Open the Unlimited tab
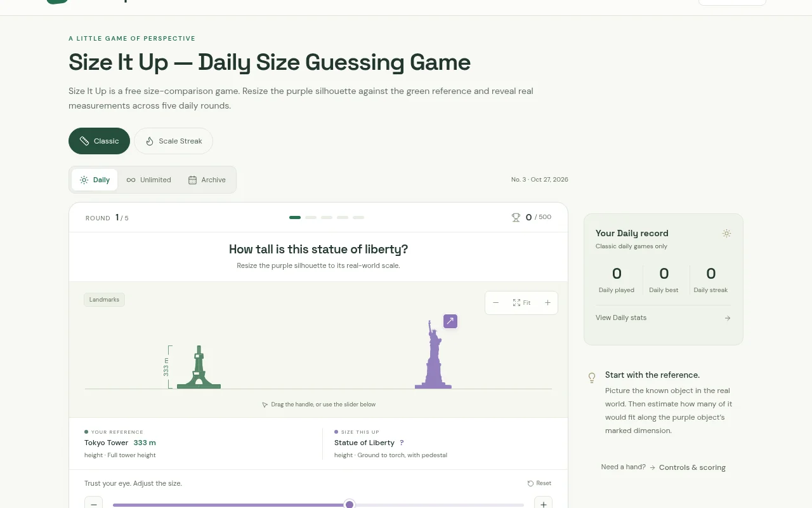This screenshot has width=812, height=508. 148,180
